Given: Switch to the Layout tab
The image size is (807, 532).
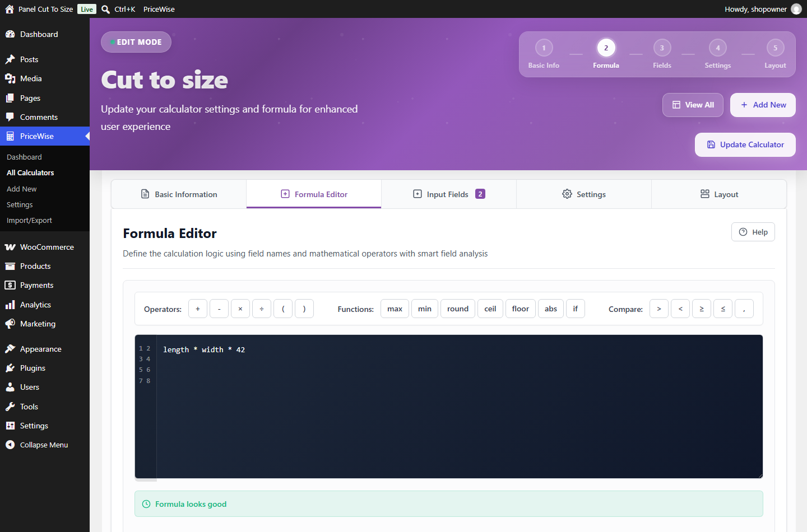Looking at the screenshot, I should pyautogui.click(x=719, y=194).
